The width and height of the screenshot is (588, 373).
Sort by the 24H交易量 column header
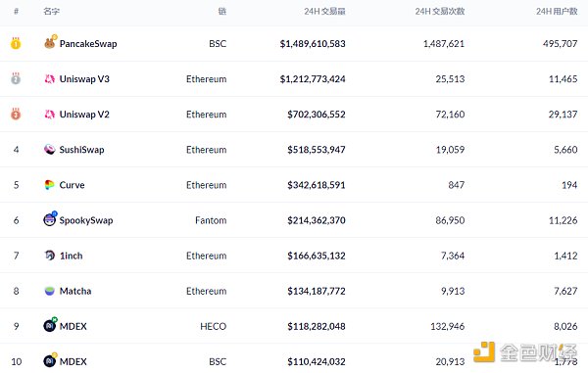(324, 11)
